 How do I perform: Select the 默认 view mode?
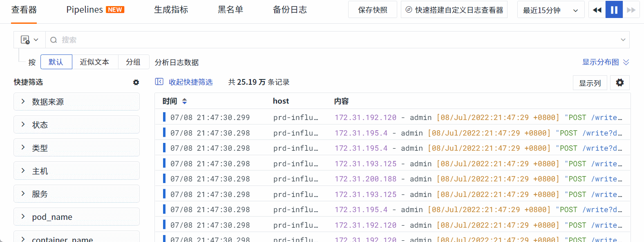pyautogui.click(x=56, y=62)
